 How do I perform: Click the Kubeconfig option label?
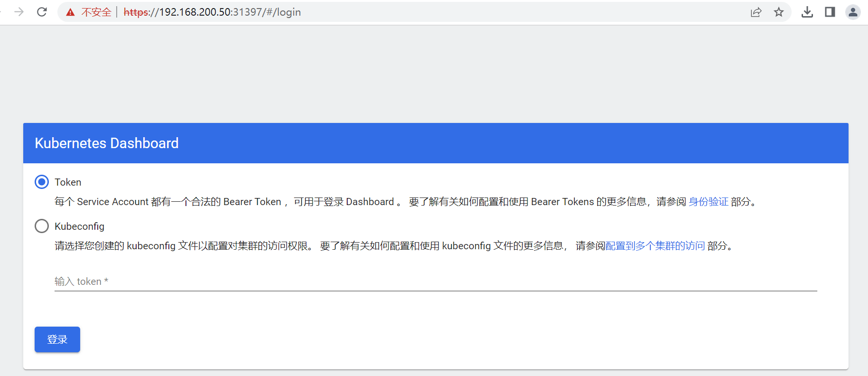tap(79, 226)
